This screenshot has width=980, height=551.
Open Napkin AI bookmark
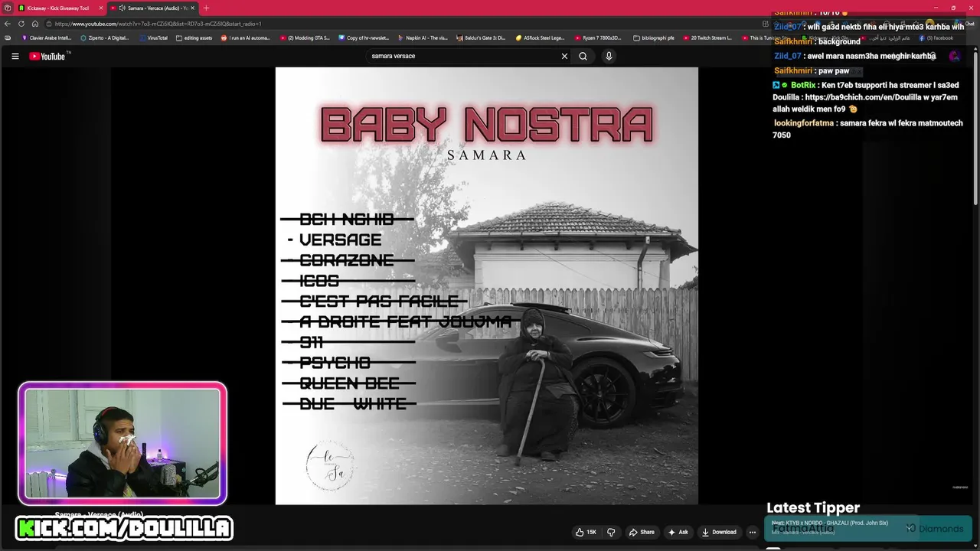point(423,37)
